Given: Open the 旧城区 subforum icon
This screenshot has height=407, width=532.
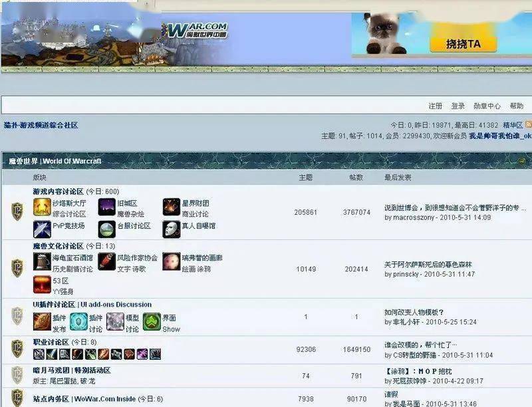Looking at the screenshot, I should pos(106,207).
